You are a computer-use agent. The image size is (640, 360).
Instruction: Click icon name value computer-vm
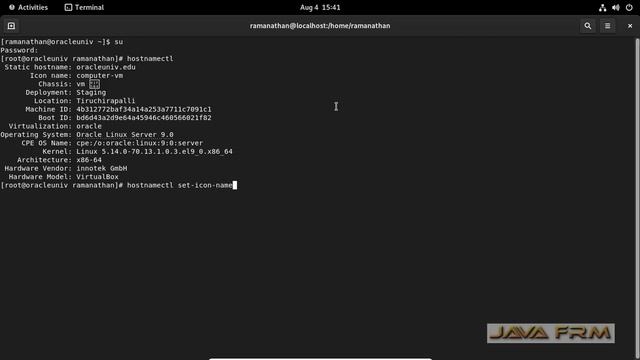100,76
